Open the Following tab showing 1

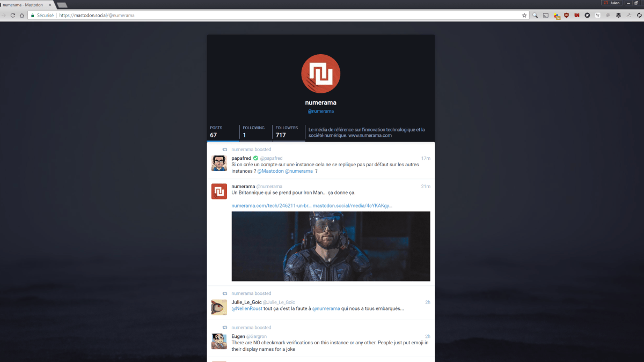point(256,132)
